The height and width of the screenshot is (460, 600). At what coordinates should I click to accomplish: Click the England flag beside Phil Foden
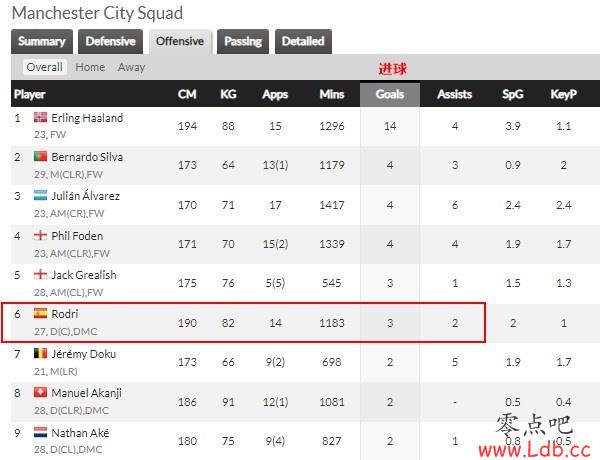40,235
